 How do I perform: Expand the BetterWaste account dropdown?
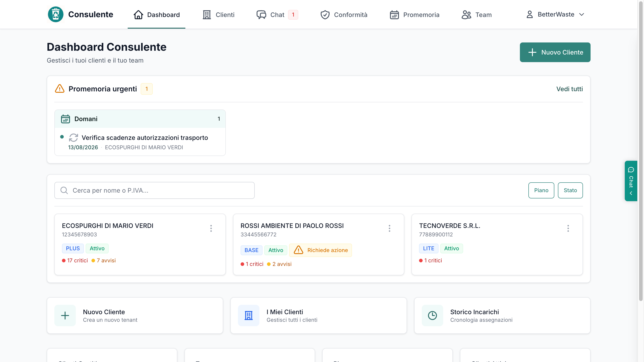(555, 15)
